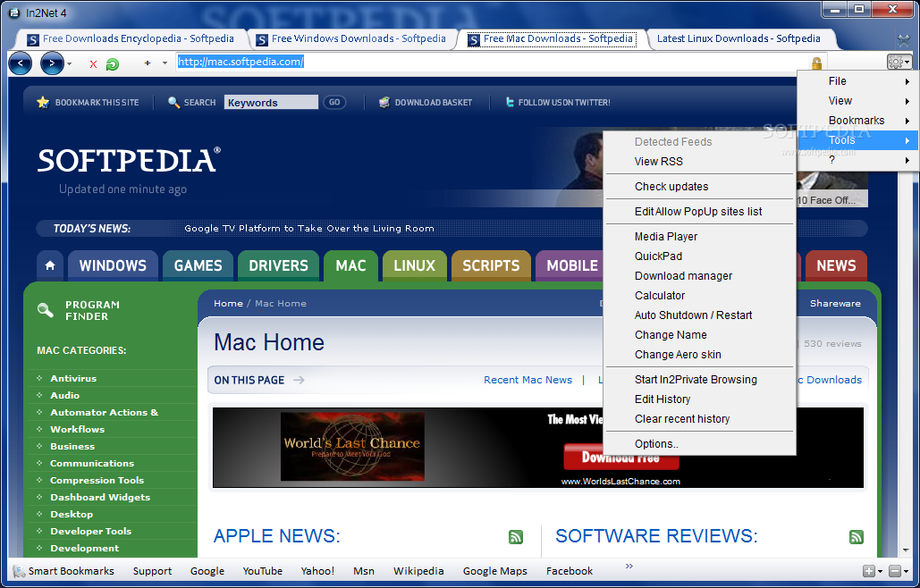Stop page loading with red X
920x588 pixels.
click(93, 64)
